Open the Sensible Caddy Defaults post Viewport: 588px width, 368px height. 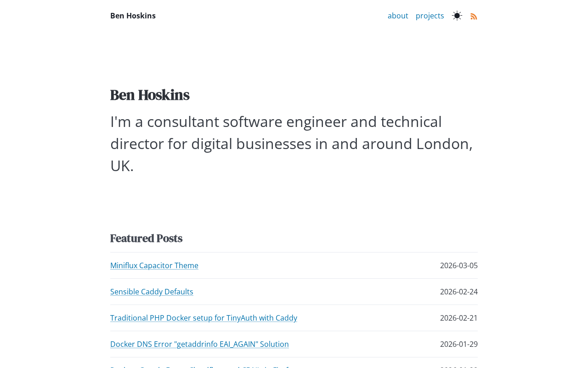pyautogui.click(x=152, y=292)
